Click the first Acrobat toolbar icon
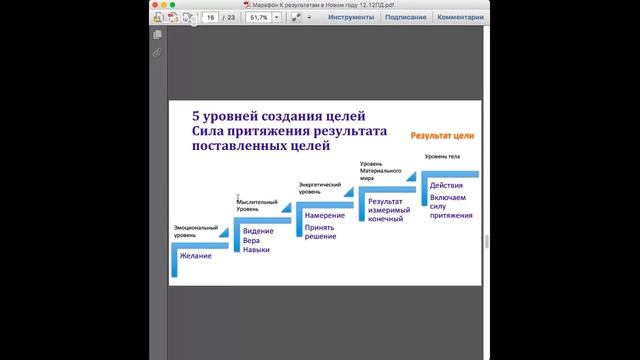The width and height of the screenshot is (640, 360). point(158,18)
